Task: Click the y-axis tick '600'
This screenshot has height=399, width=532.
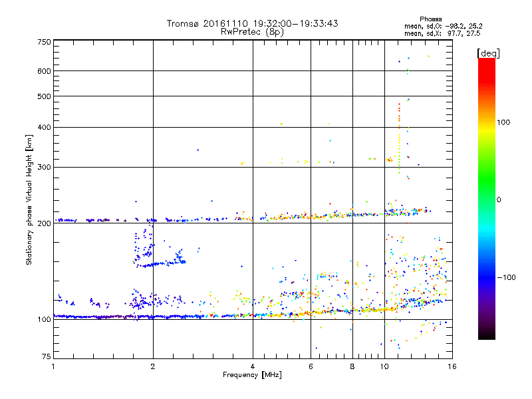Action: 44,71
